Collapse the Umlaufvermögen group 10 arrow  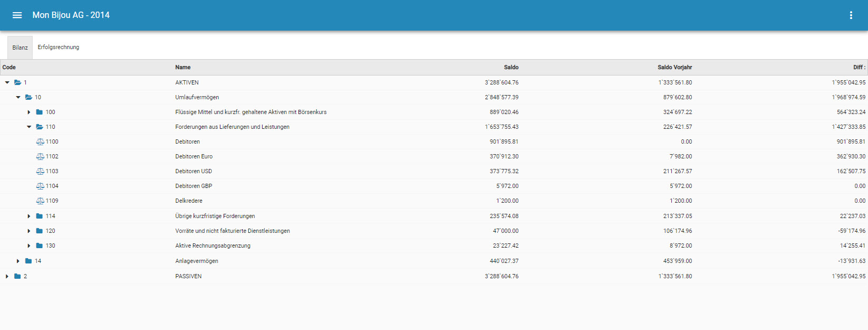click(x=18, y=97)
